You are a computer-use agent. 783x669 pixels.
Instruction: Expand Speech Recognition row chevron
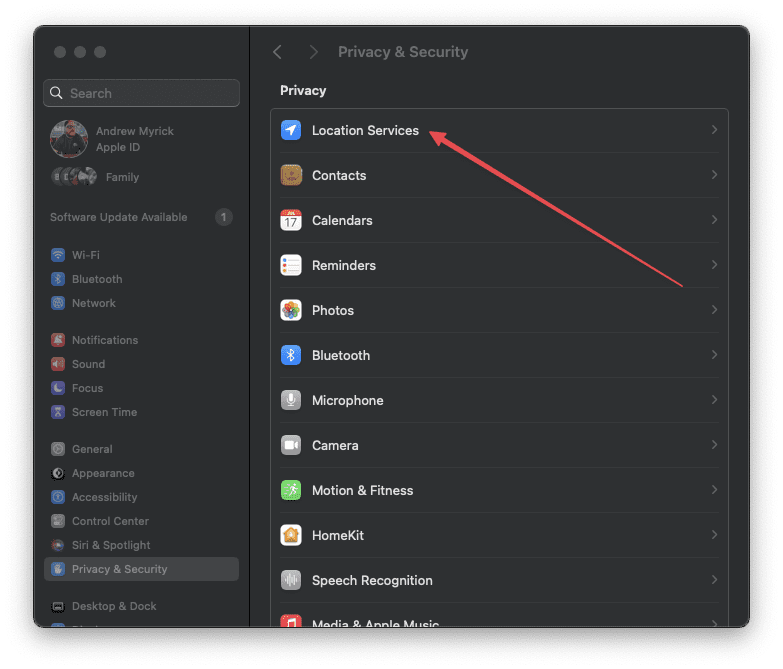click(714, 580)
